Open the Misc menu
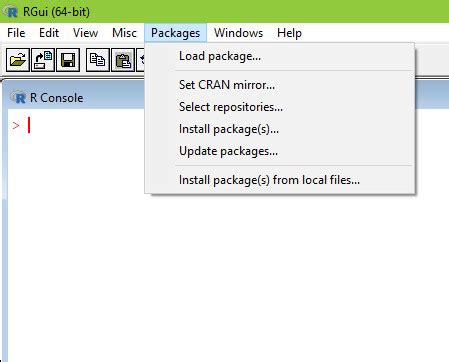 click(x=124, y=33)
